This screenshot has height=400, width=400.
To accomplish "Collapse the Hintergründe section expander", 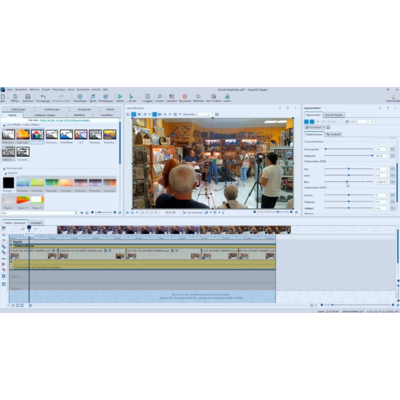I will 4,169.
